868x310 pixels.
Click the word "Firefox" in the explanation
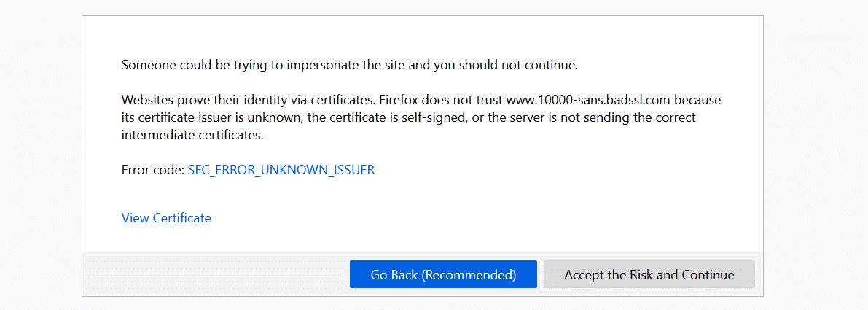399,100
